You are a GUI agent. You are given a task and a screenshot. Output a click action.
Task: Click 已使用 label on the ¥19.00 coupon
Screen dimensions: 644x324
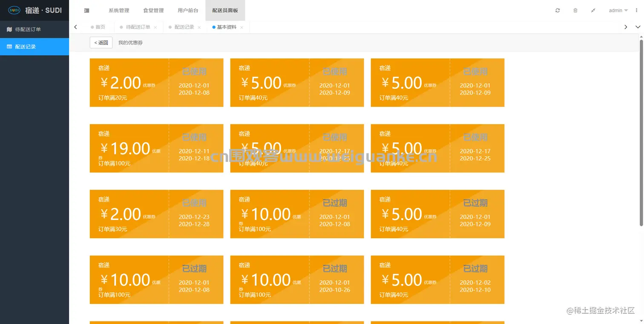click(194, 137)
